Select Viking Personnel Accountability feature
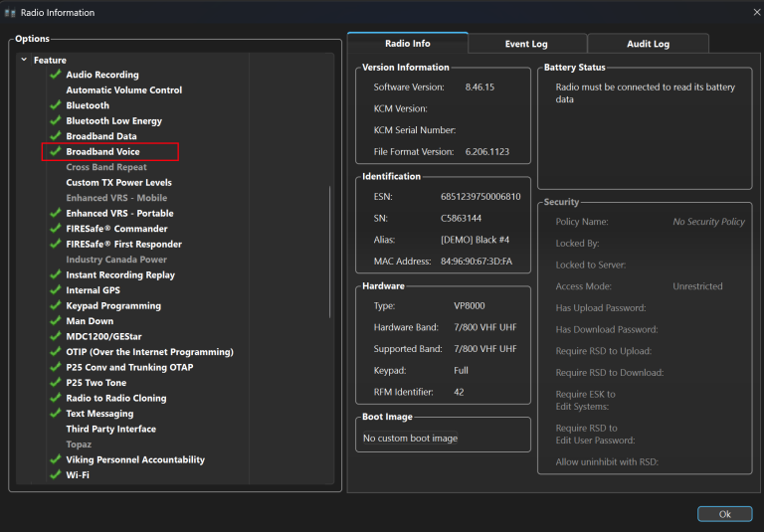Viewport: 764px width, 532px height. point(135,459)
